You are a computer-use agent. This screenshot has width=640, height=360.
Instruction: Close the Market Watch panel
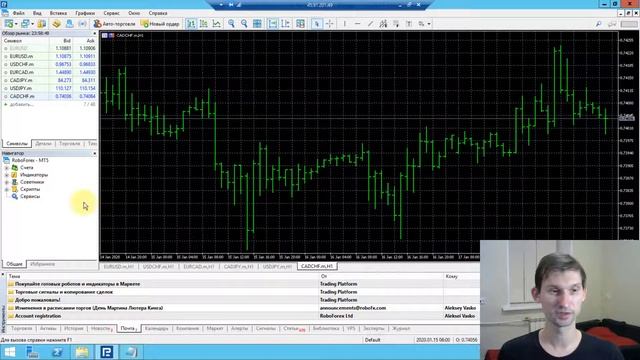coord(95,33)
